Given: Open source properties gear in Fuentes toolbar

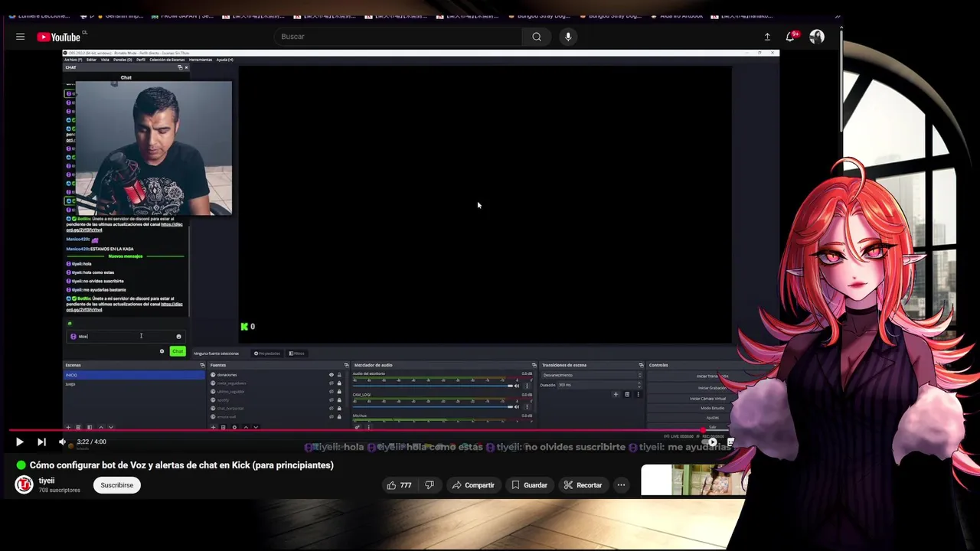Looking at the screenshot, I should click(234, 427).
